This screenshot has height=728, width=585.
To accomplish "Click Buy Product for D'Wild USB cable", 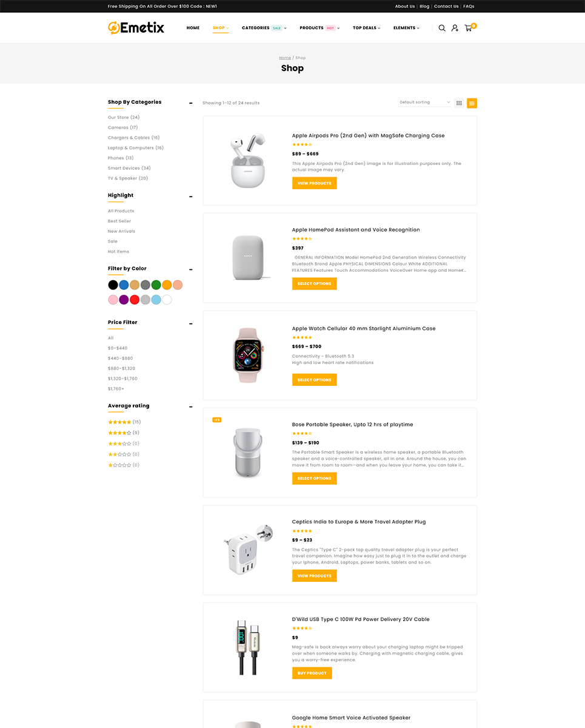I will [x=312, y=673].
